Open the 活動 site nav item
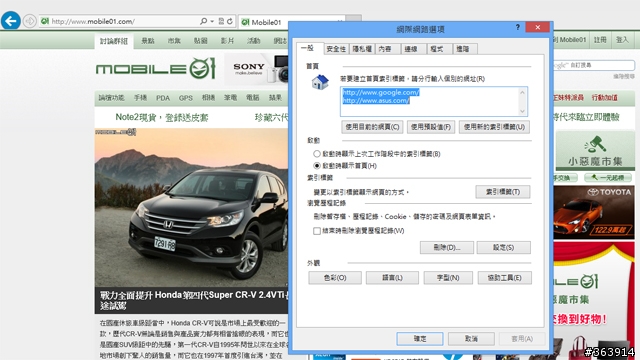The height and width of the screenshot is (360, 640). tap(253, 40)
